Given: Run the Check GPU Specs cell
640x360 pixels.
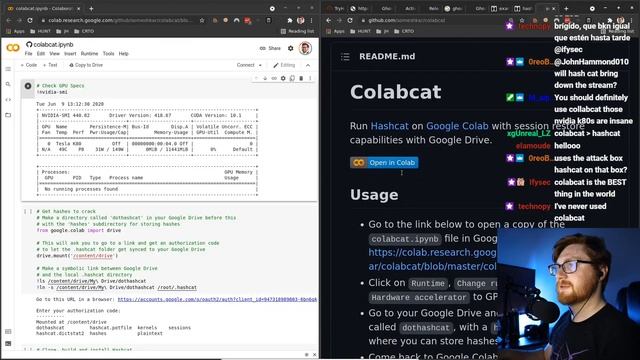Looking at the screenshot, I should [x=28, y=86].
